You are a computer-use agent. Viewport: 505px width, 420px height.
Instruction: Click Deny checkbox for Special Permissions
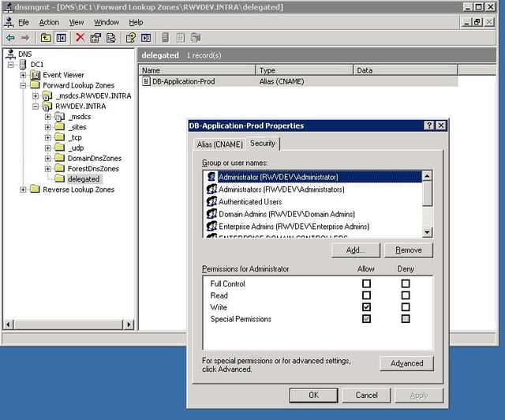[406, 319]
